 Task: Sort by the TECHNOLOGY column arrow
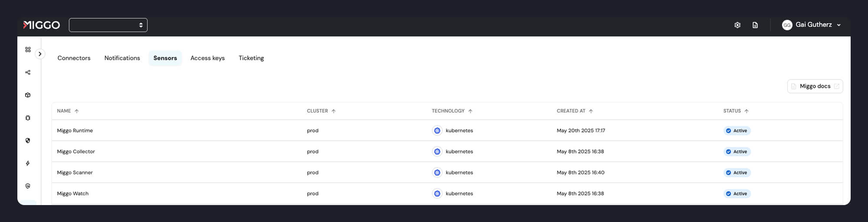(x=470, y=111)
